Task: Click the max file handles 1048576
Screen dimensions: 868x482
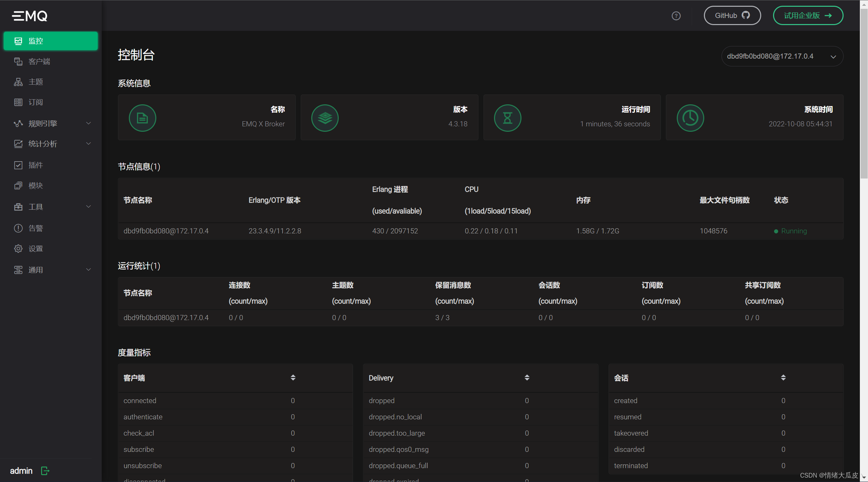Action: coord(713,231)
